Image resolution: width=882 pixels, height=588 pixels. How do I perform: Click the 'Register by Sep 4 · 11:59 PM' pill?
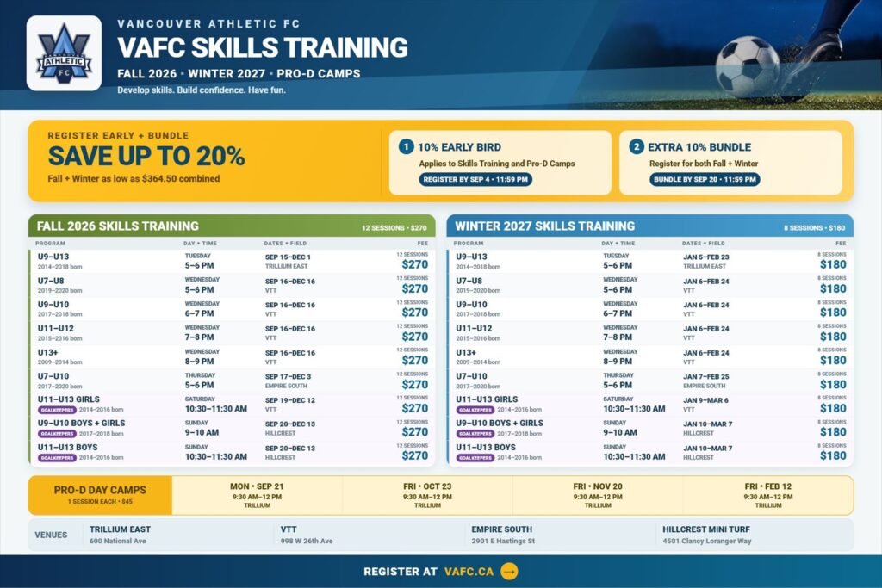(x=475, y=179)
